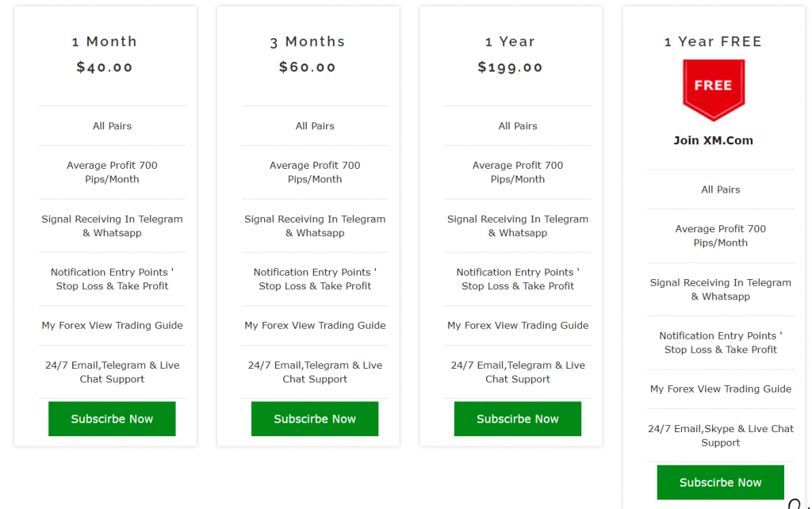
Task: Click the $60.00 price
Action: (x=308, y=67)
